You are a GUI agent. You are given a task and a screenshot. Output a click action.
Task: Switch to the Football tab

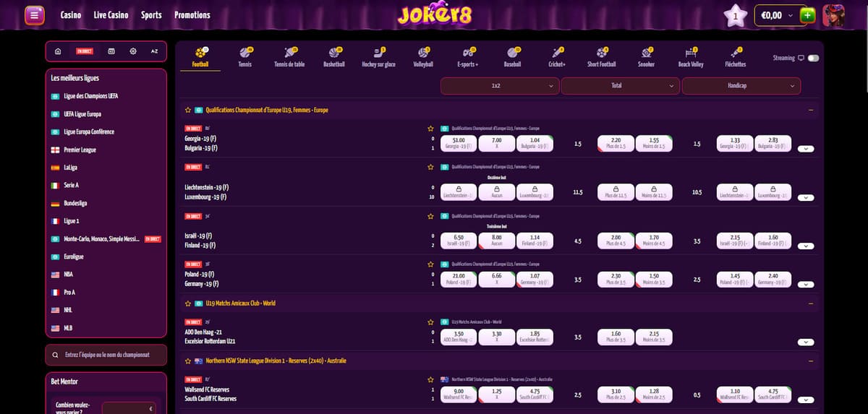pyautogui.click(x=200, y=57)
